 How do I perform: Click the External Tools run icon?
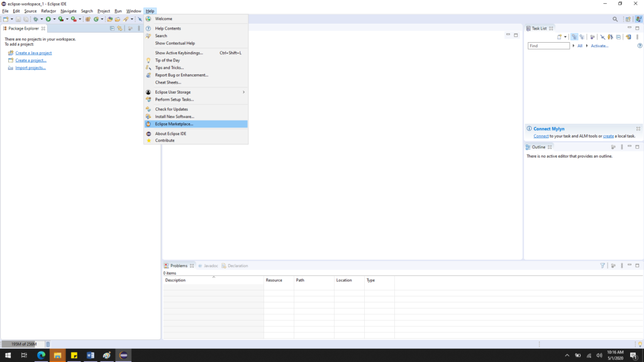pyautogui.click(x=74, y=19)
